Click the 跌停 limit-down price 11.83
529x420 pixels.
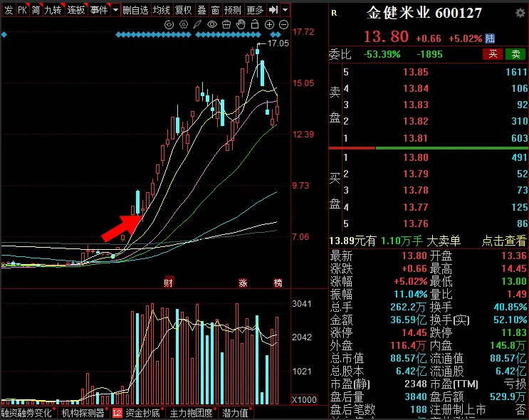coord(514,332)
